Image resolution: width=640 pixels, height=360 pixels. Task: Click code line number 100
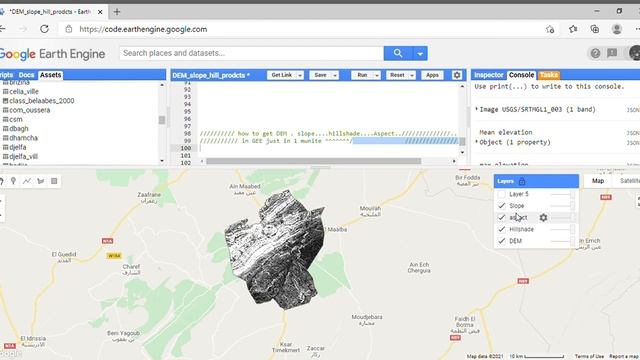click(x=186, y=148)
